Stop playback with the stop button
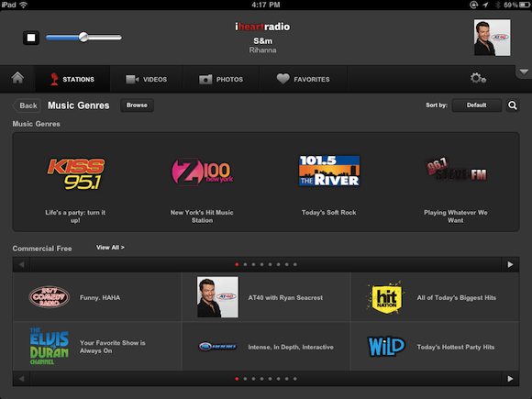This screenshot has width=532, height=399. [x=31, y=38]
